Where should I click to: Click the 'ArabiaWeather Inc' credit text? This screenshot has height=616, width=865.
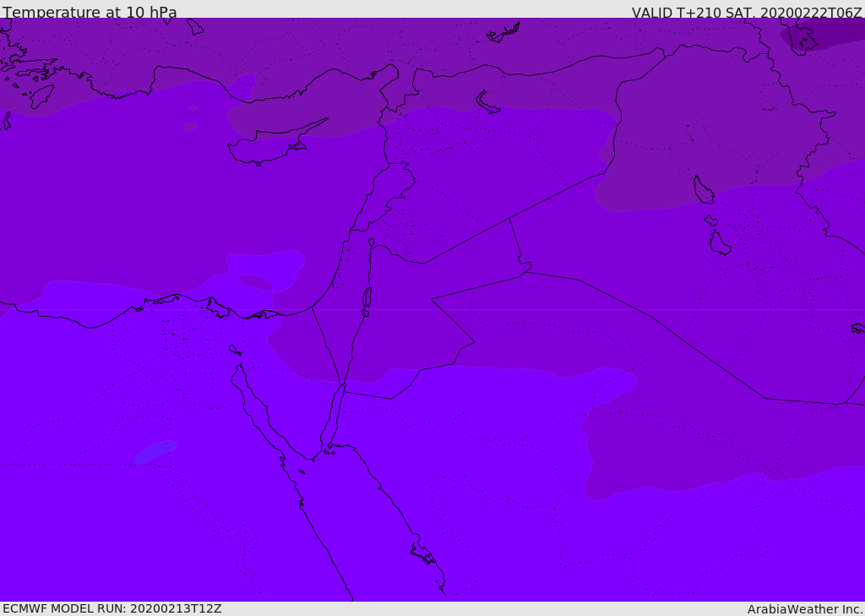(x=804, y=609)
